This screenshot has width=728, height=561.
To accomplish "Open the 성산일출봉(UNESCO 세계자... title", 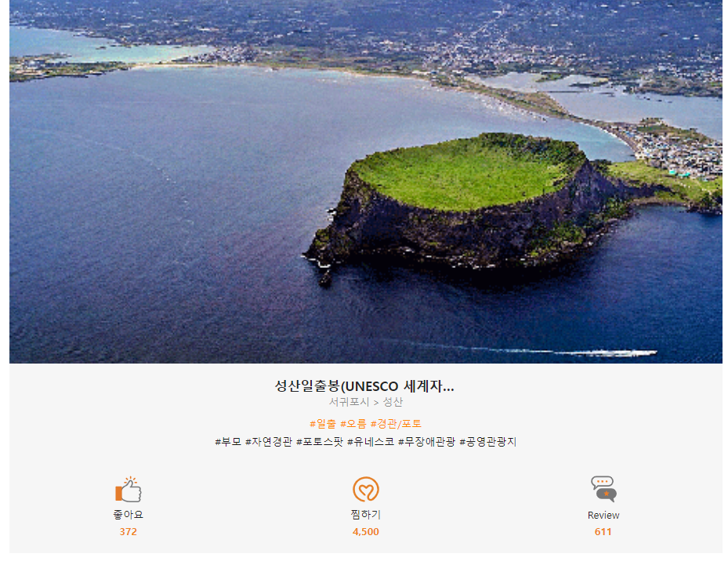I will coord(364,386).
